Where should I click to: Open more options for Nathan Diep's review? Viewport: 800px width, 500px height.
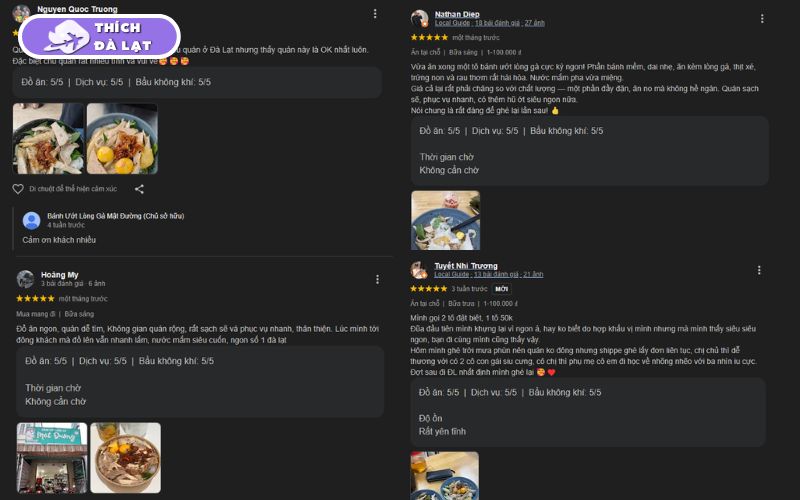tap(762, 18)
